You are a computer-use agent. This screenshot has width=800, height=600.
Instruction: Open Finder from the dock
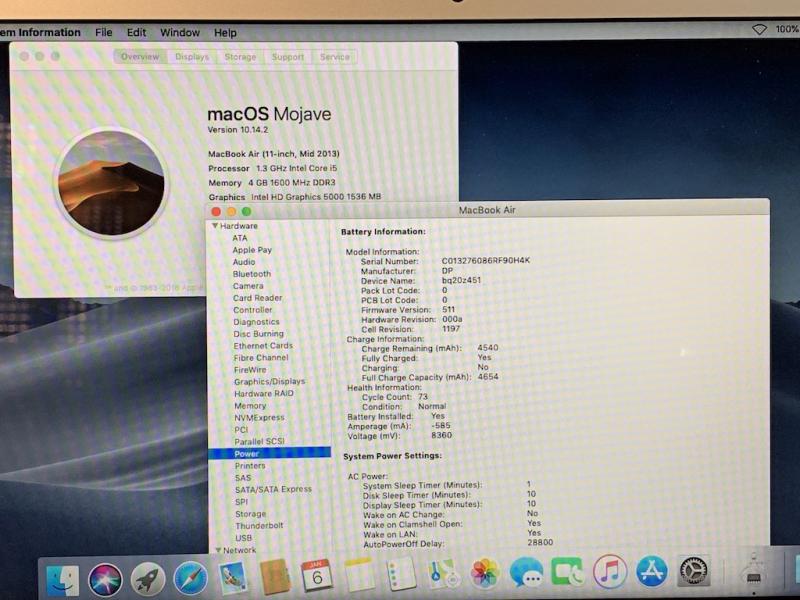(x=63, y=575)
